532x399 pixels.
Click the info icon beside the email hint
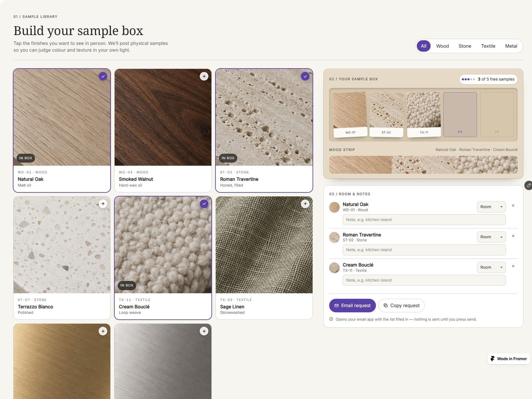pos(331,319)
